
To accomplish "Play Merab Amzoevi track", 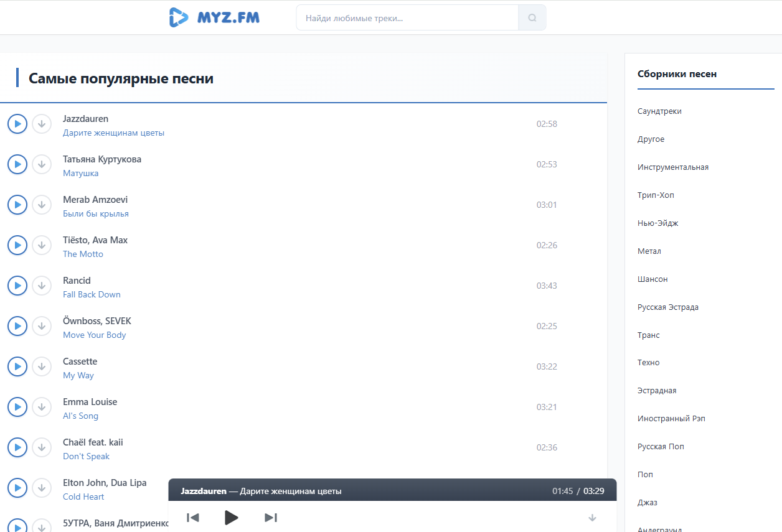I will 17,205.
